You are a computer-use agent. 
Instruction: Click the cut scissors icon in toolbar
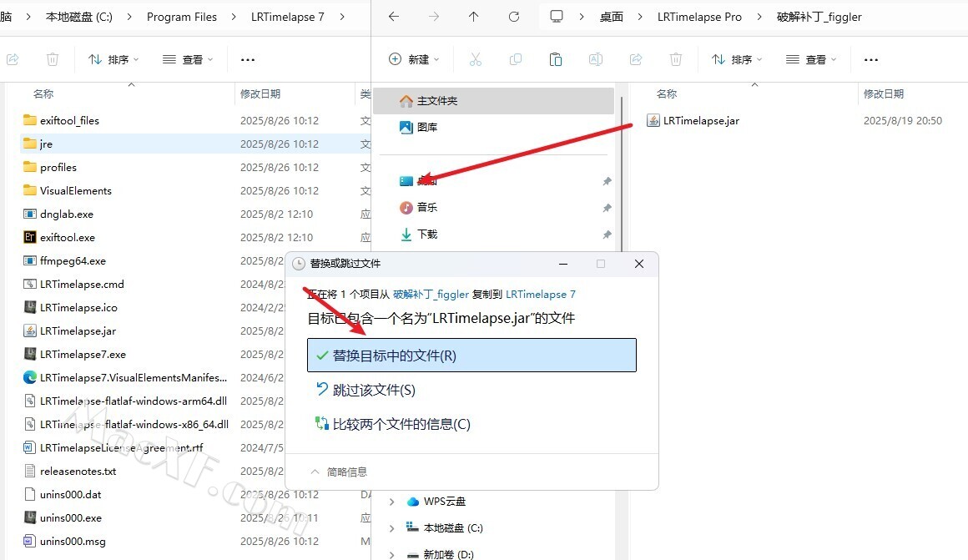click(476, 59)
